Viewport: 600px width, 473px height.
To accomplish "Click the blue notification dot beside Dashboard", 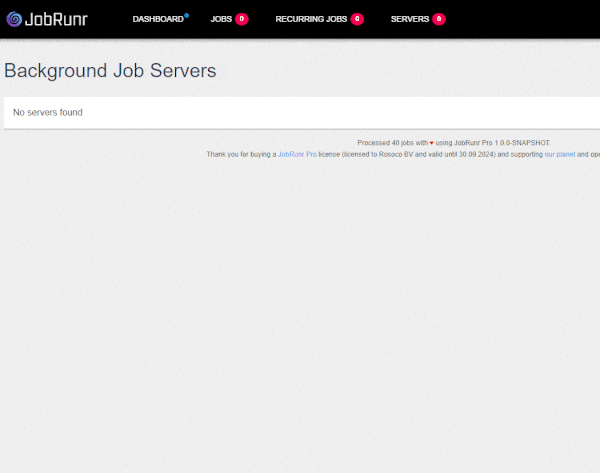I will click(x=186, y=15).
